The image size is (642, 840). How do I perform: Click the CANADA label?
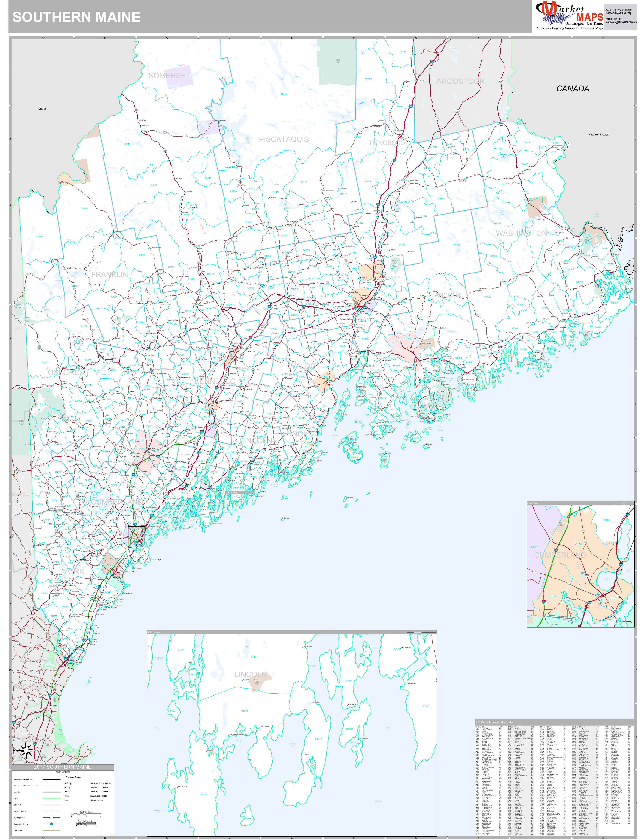pyautogui.click(x=572, y=88)
